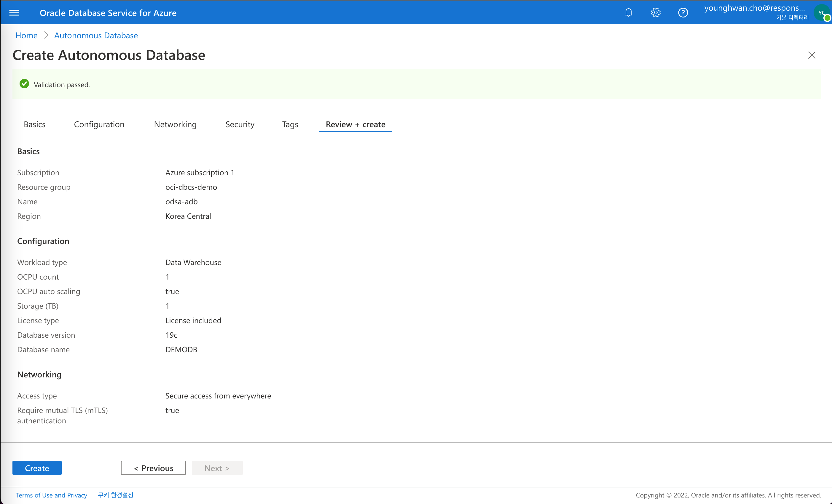Click the 'Validation passed.' message

click(62, 85)
